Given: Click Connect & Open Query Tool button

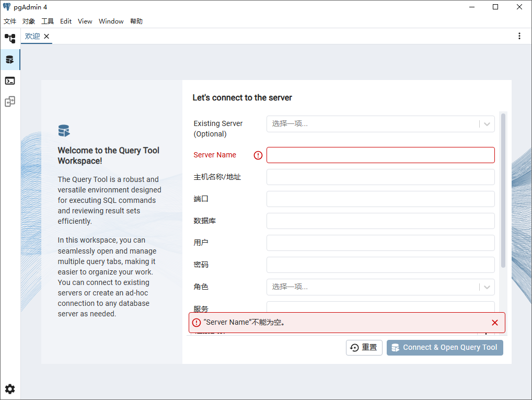Looking at the screenshot, I should click(445, 348).
